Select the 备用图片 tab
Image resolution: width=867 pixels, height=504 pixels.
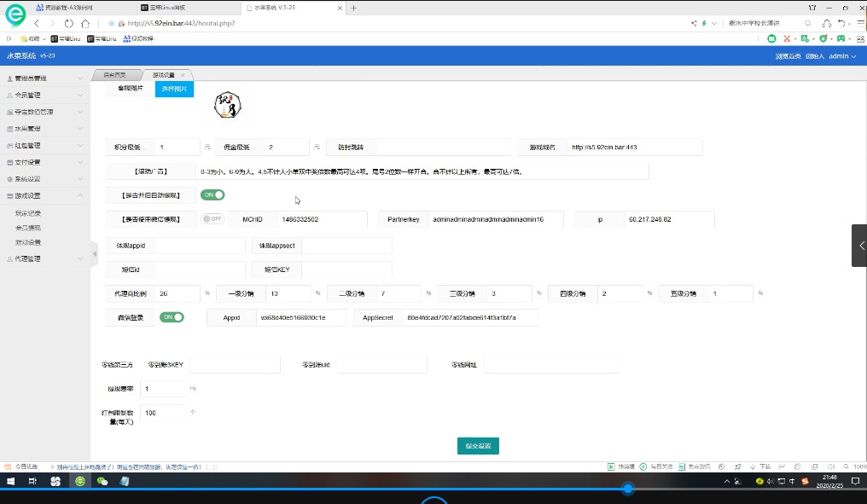tap(130, 89)
